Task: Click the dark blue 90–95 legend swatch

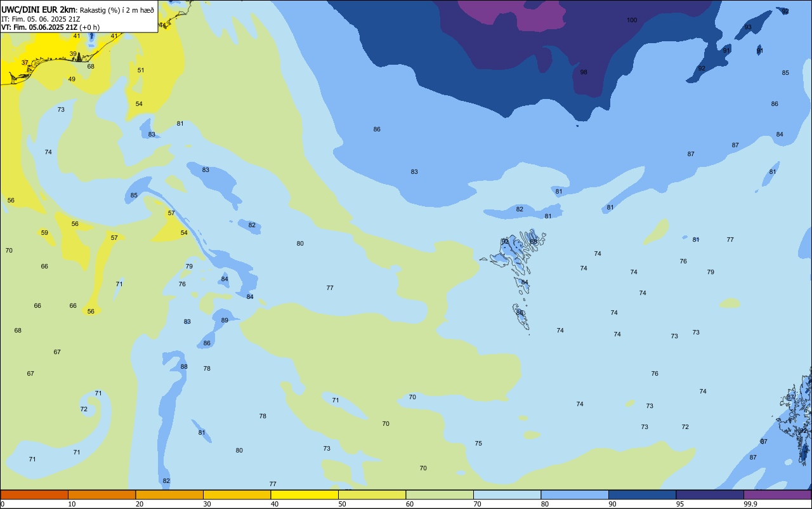Action: point(642,494)
